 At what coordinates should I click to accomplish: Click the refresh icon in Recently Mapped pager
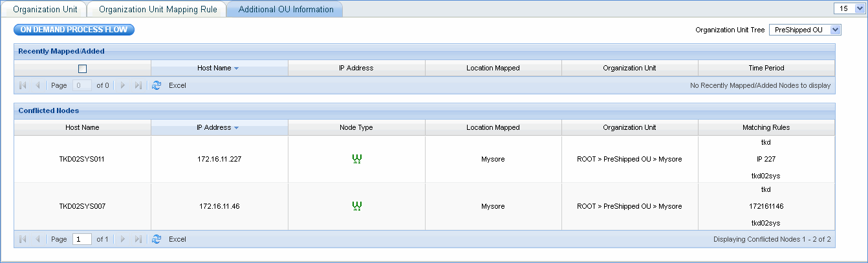(x=156, y=85)
